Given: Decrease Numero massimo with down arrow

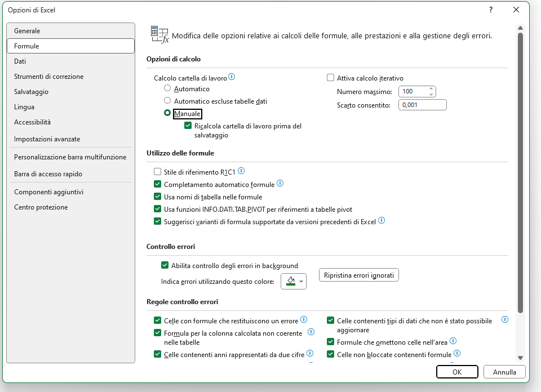Looking at the screenshot, I should (431, 94).
